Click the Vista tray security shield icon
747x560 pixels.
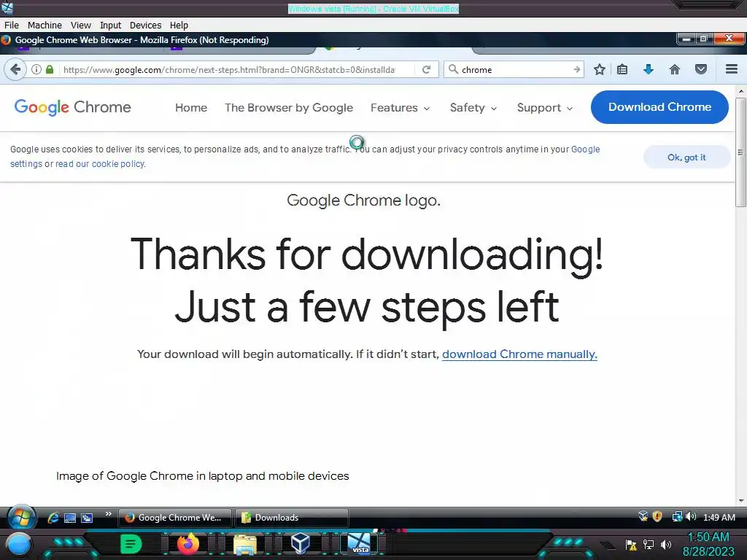click(x=657, y=517)
